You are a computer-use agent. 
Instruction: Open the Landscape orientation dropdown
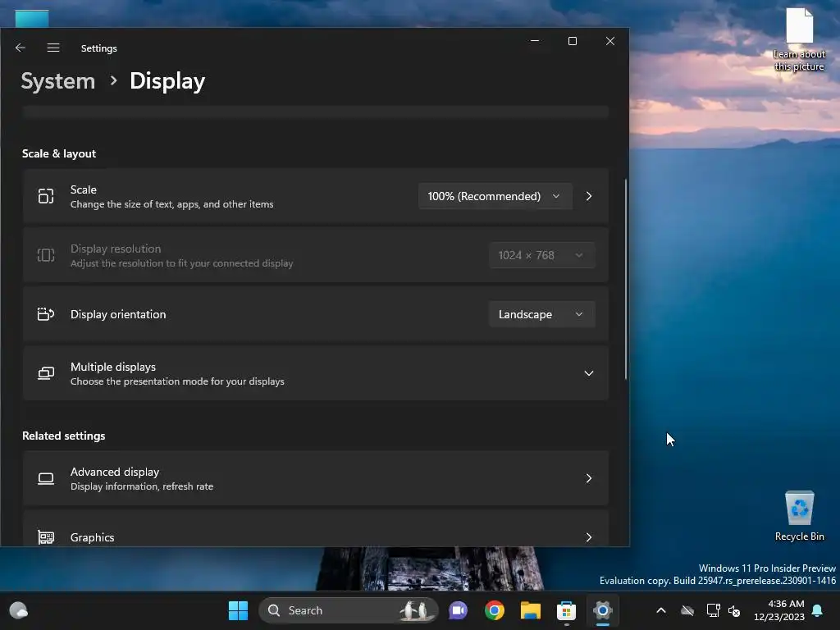click(x=541, y=314)
